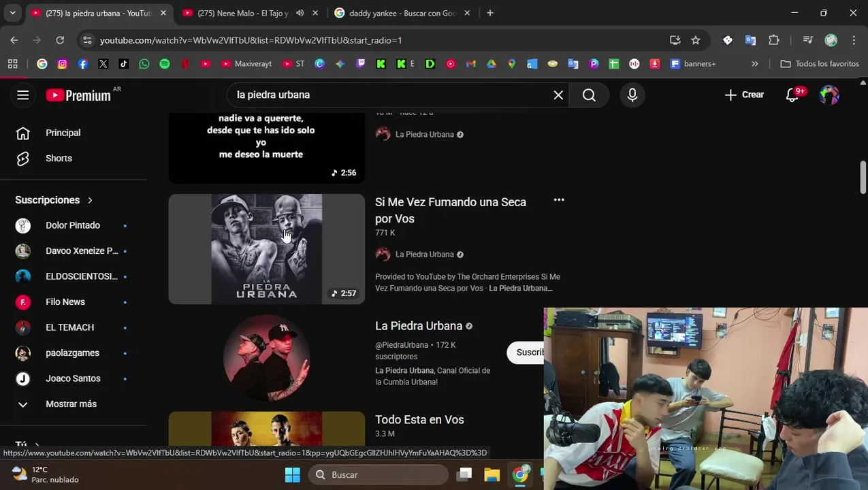Play the lyric video lasting 2:56
Viewport: 868px width, 490px height.
tap(267, 148)
